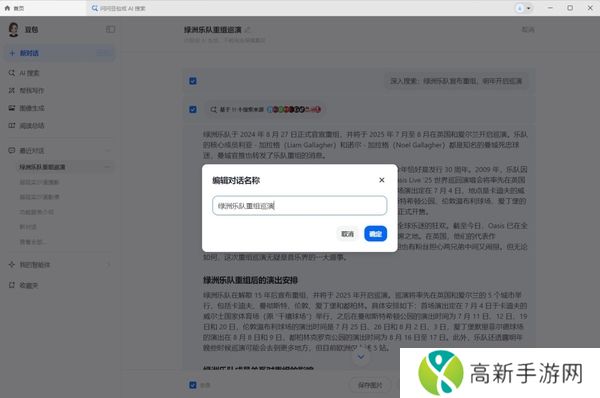Click the shortcut hint on the 新对话 button

point(103,53)
